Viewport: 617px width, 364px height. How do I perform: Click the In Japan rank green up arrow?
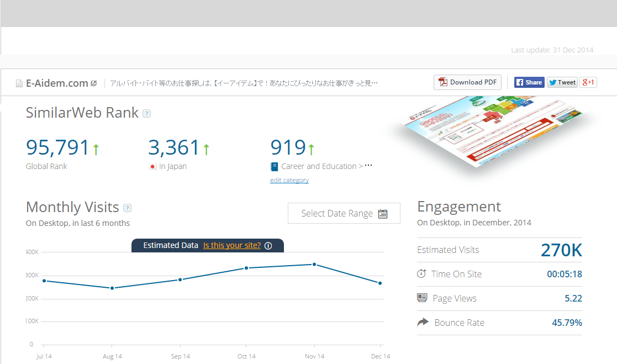[206, 149]
